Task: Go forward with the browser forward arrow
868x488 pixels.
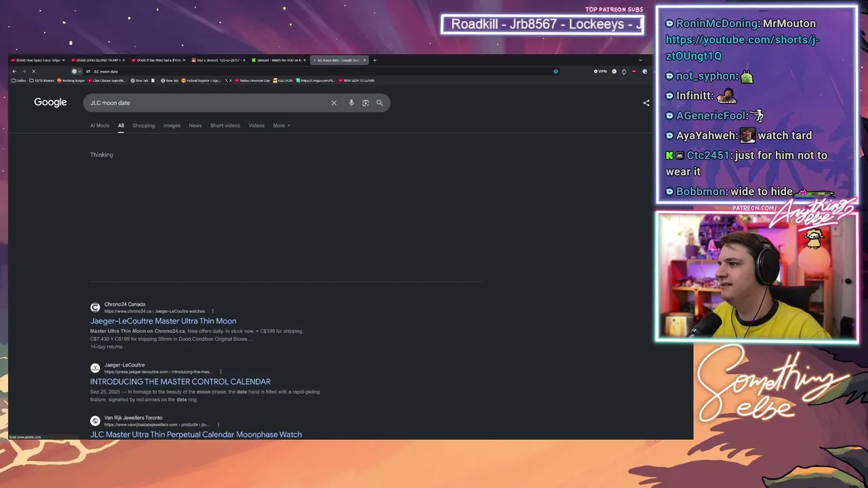Action: click(24, 71)
